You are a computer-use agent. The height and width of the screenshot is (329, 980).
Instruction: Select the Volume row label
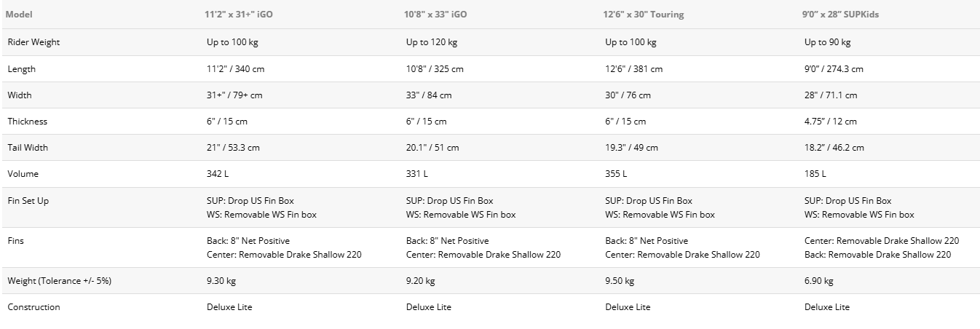tap(23, 174)
